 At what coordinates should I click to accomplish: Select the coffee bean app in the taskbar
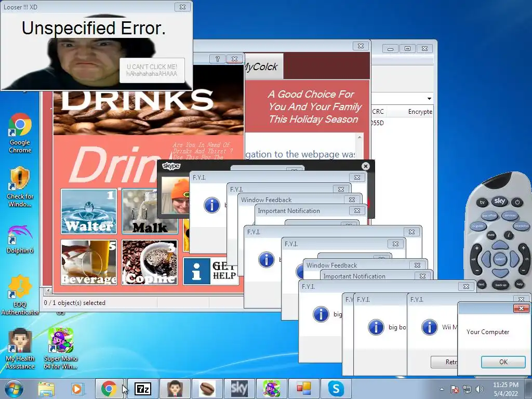point(207,389)
